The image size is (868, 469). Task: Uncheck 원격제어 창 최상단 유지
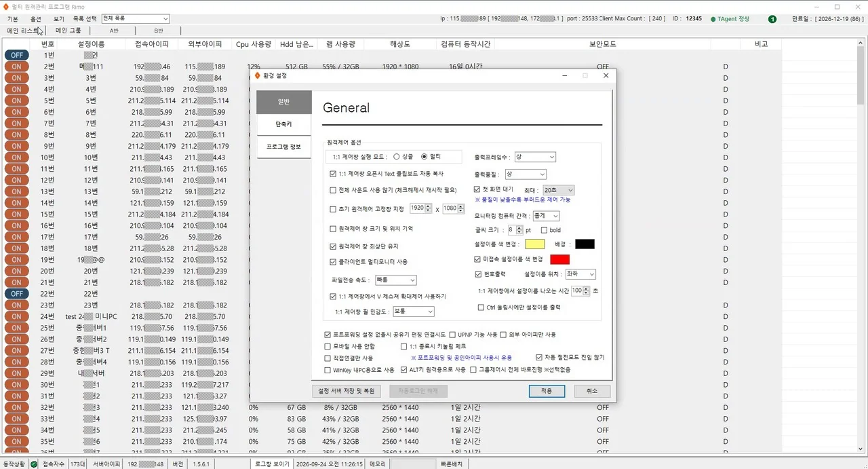pyautogui.click(x=333, y=246)
